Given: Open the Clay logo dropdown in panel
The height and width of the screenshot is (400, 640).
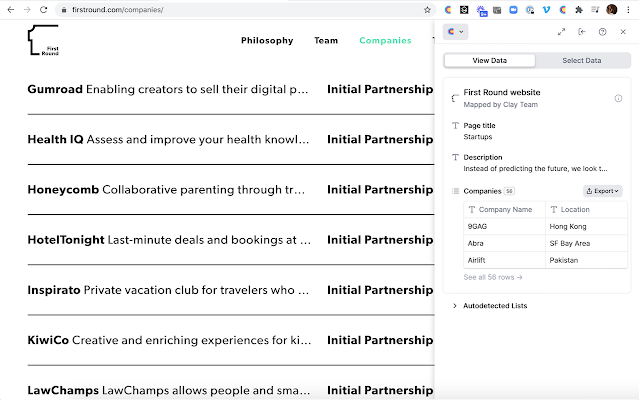Looking at the screenshot, I should coord(456,32).
